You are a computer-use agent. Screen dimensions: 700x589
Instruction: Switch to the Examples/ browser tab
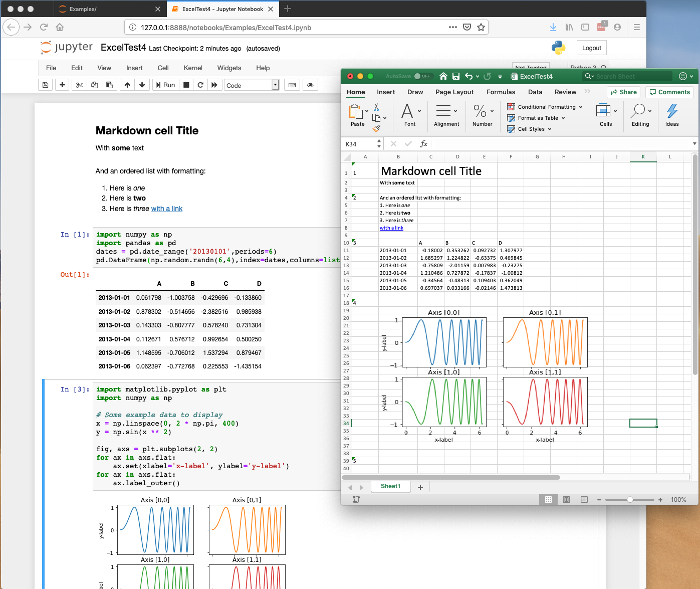(109, 9)
